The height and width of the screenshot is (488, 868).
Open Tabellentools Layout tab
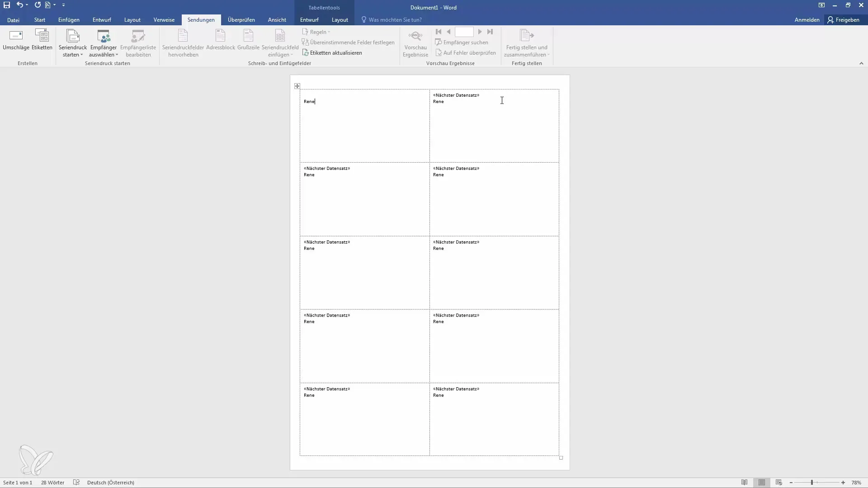(340, 20)
